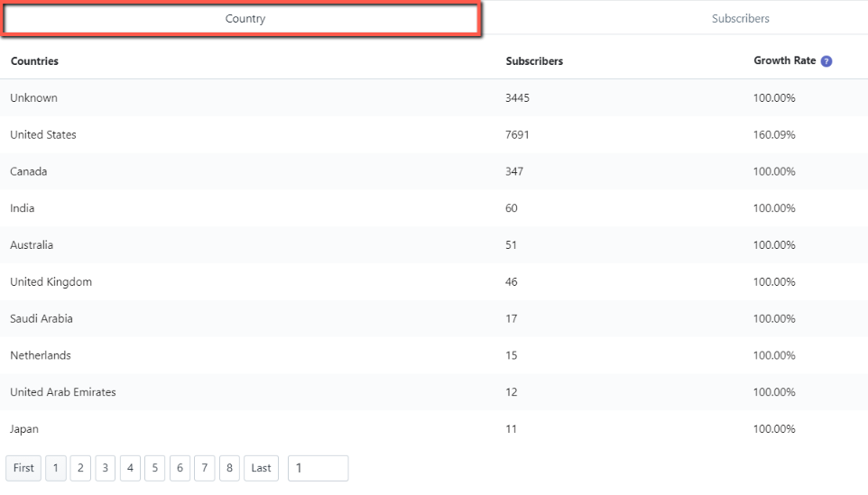Screen dimensions: 868x495
Task: Open page 1 of results
Action: (x=55, y=468)
